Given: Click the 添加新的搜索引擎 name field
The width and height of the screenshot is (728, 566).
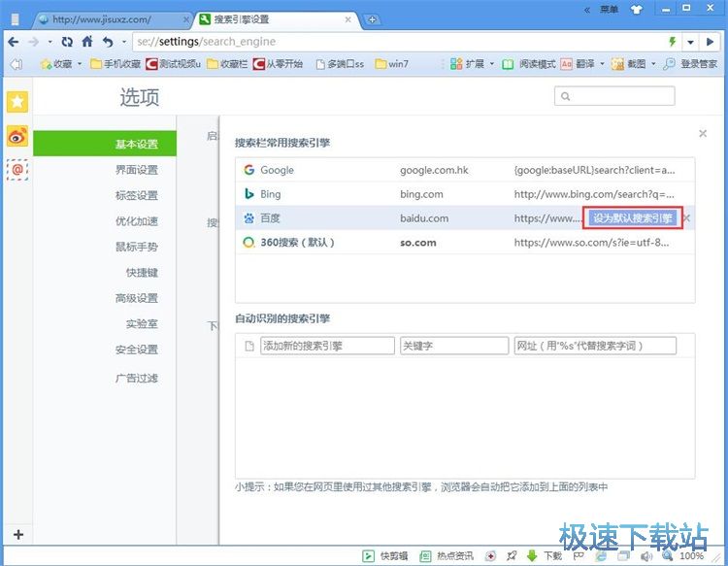Looking at the screenshot, I should coord(327,346).
